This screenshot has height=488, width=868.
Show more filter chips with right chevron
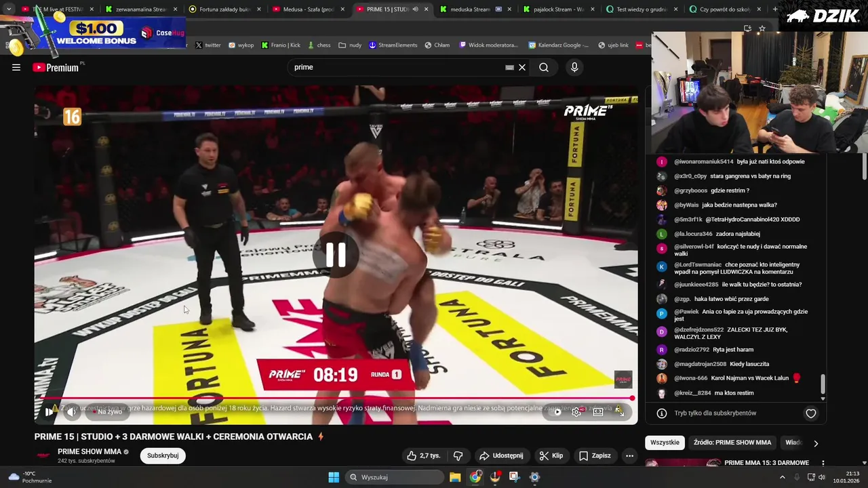(816, 443)
